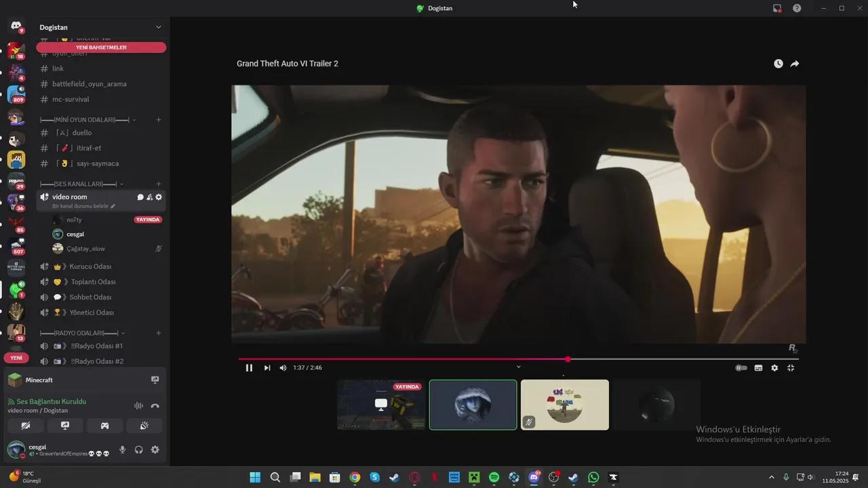Add channel to MİNİ OYUN ODALARI category

[x=159, y=120]
